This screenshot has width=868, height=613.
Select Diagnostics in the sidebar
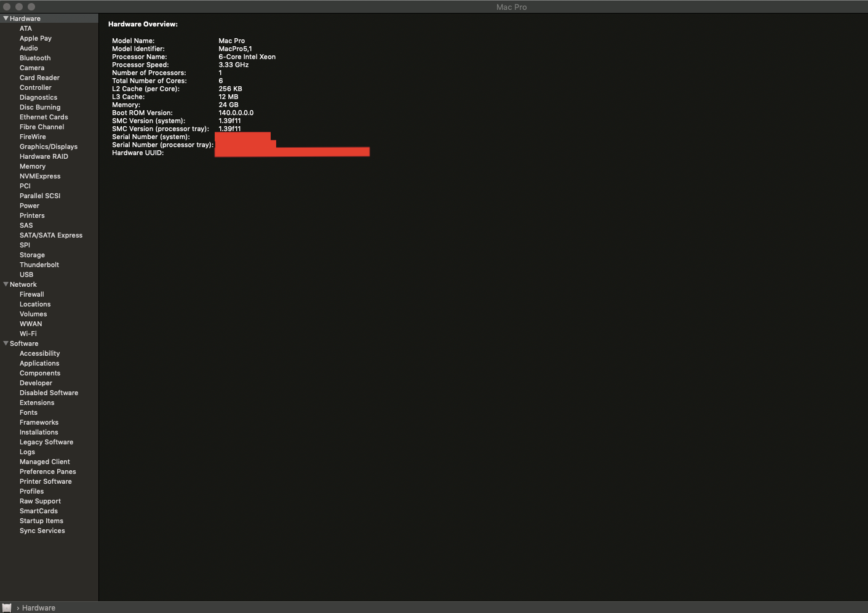coord(38,97)
